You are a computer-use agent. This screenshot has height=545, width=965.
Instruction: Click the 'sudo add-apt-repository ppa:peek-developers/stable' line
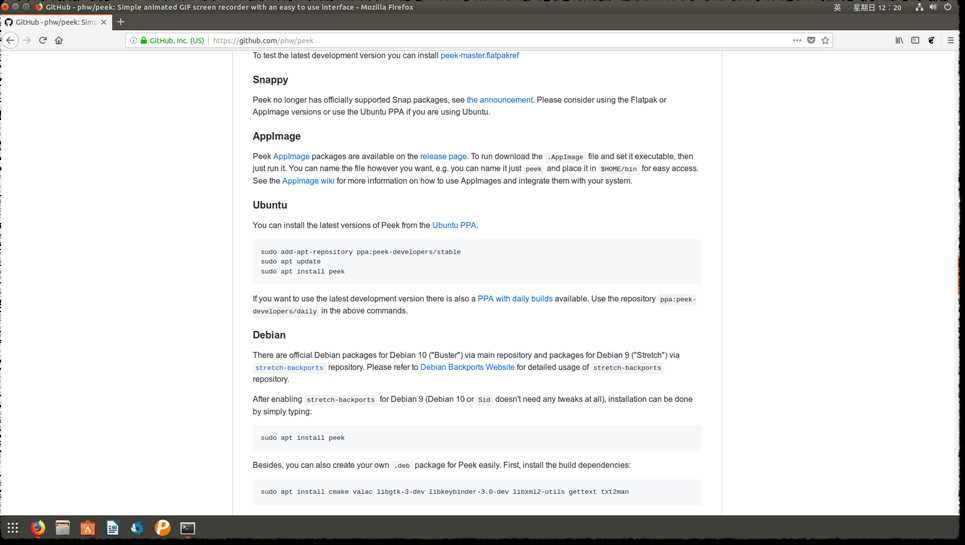(x=360, y=252)
